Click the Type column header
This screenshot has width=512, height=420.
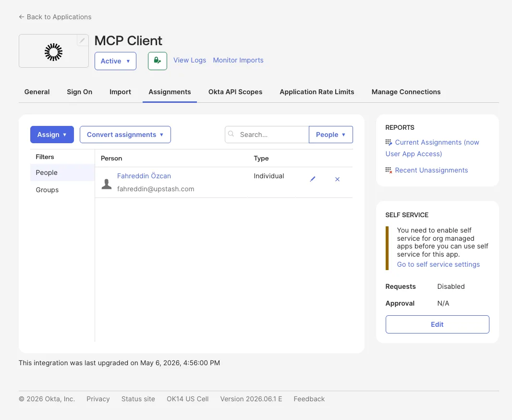(261, 159)
